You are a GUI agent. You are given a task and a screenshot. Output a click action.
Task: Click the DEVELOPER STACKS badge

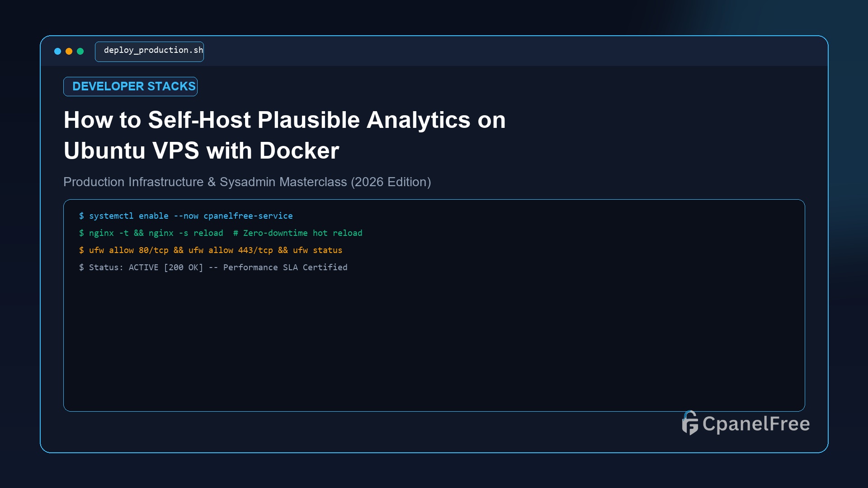point(130,86)
